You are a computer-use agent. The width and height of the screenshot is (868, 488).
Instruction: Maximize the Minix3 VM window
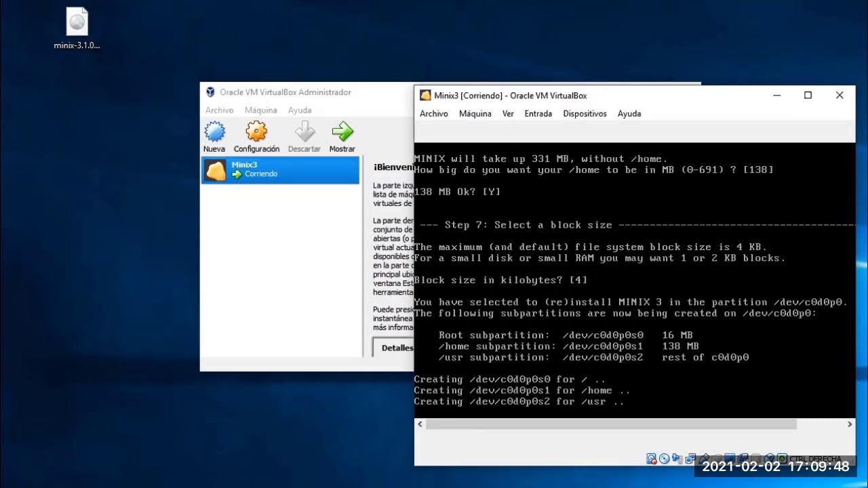click(808, 96)
